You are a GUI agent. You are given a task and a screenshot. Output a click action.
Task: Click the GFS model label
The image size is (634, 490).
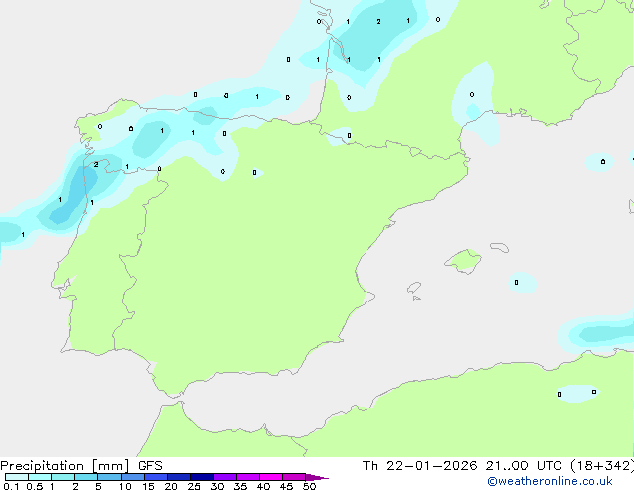[x=150, y=466]
